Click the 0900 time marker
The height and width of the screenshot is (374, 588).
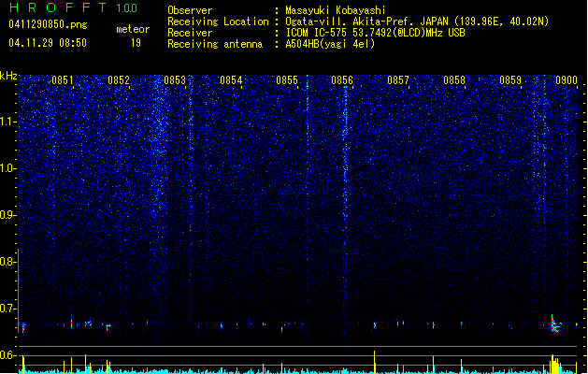pos(566,80)
